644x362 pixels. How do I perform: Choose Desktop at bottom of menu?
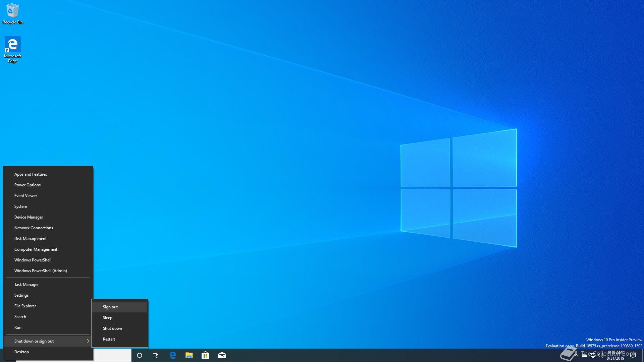click(x=48, y=352)
